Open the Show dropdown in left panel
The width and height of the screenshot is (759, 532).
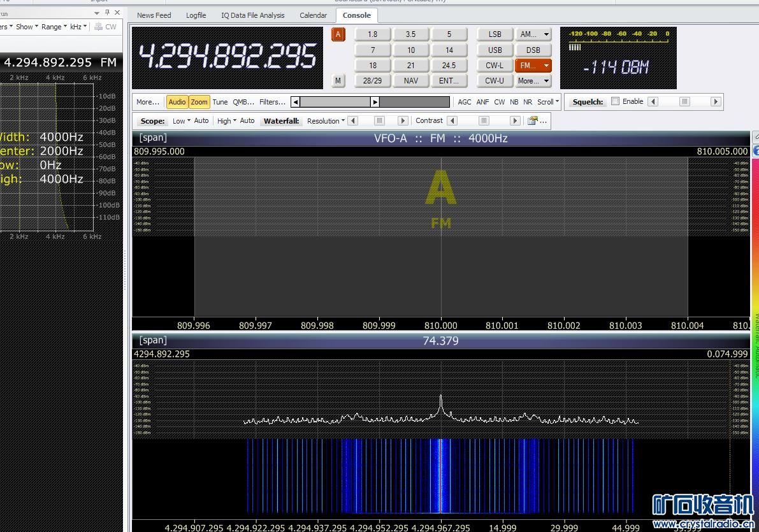click(27, 27)
